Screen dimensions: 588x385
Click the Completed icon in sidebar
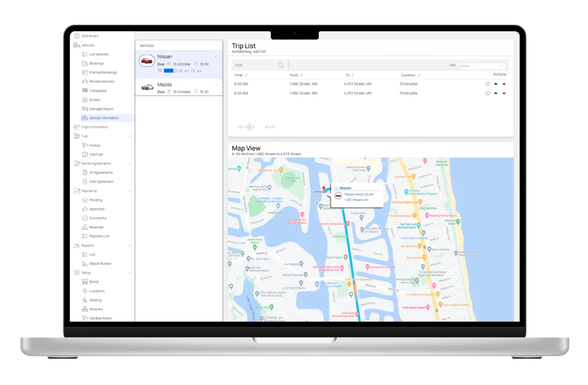pyautogui.click(x=85, y=90)
